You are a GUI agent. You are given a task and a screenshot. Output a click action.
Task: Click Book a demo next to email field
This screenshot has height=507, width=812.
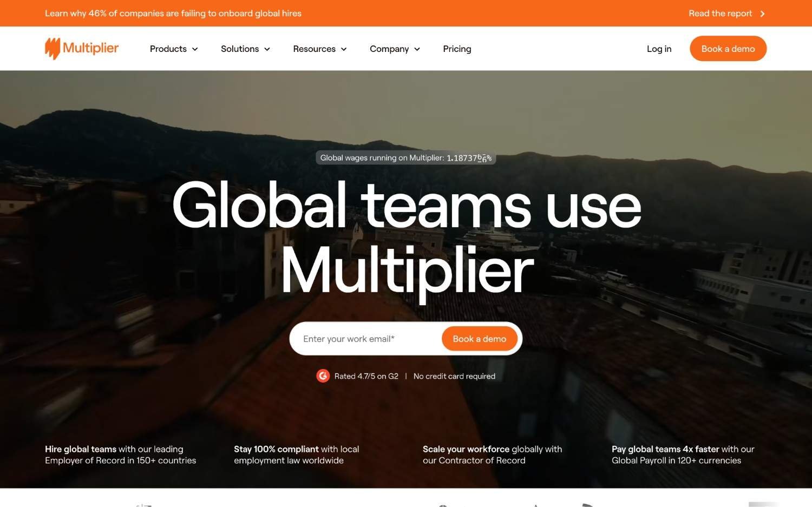[479, 339]
